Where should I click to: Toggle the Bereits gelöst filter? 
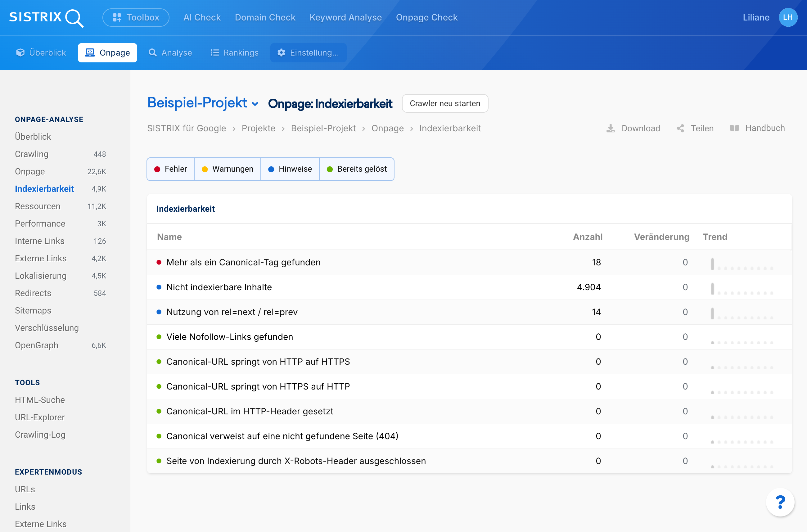357,169
